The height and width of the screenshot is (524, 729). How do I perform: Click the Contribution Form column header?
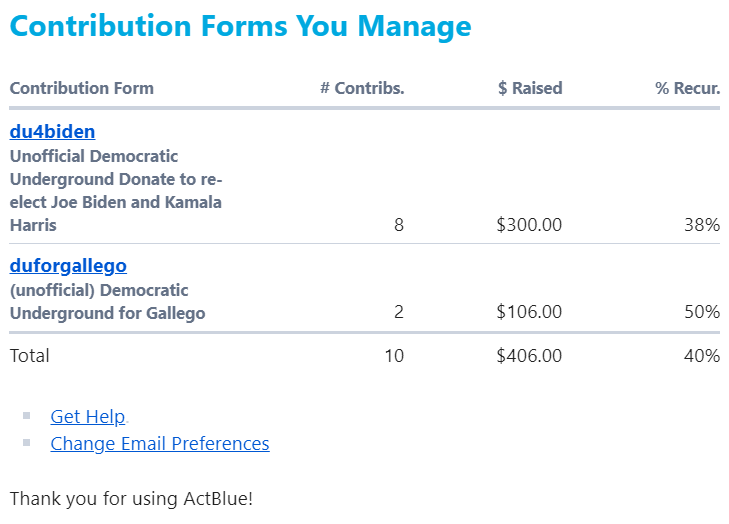pyautogui.click(x=82, y=88)
